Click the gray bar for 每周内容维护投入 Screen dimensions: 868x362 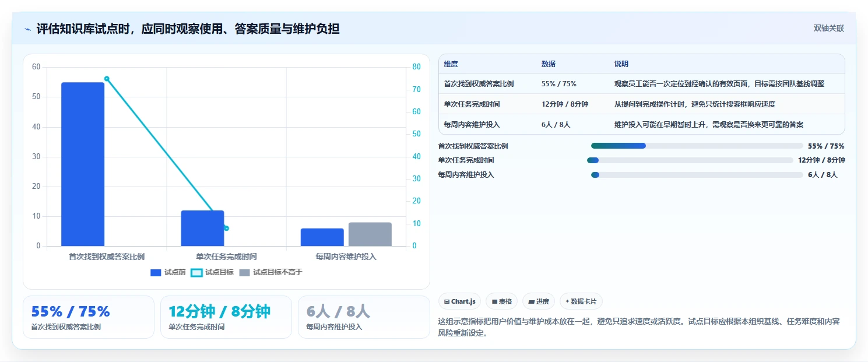coord(370,234)
